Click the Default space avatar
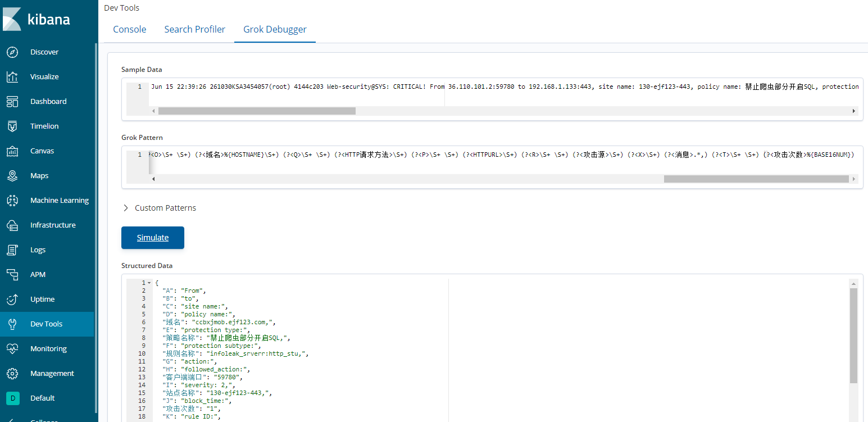 coord(12,398)
